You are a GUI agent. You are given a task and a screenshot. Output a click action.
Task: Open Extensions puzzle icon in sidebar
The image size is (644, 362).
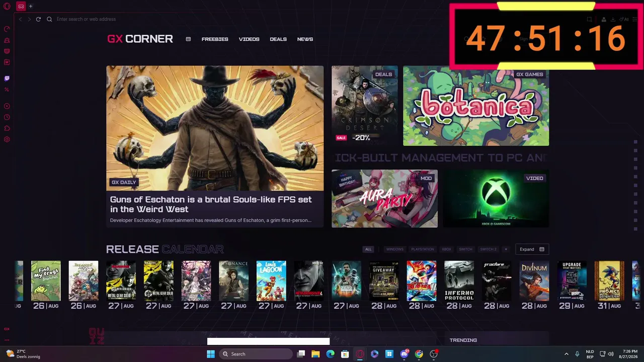[x=7, y=128]
